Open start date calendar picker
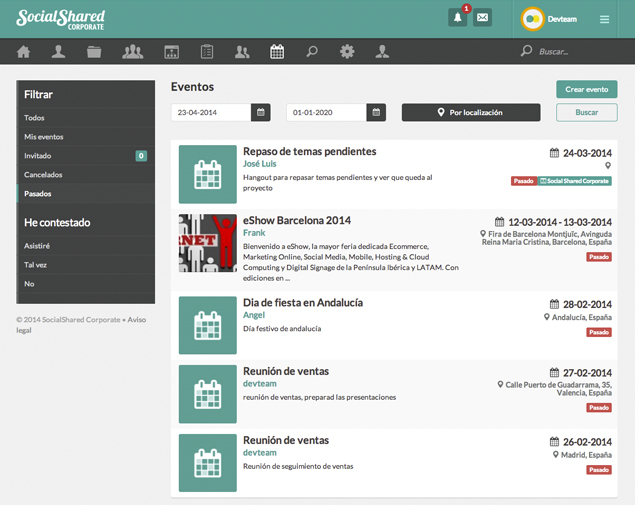Viewport: 635px width, 505px height. [261, 112]
